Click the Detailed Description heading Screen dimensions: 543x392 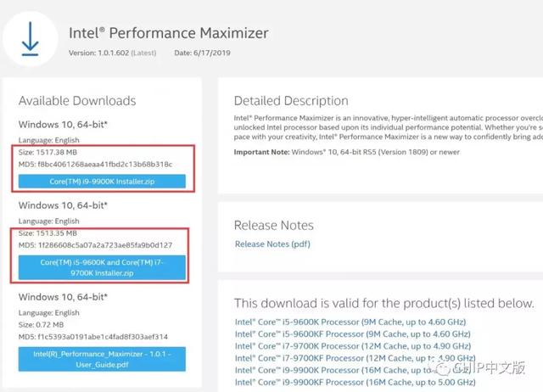click(291, 101)
